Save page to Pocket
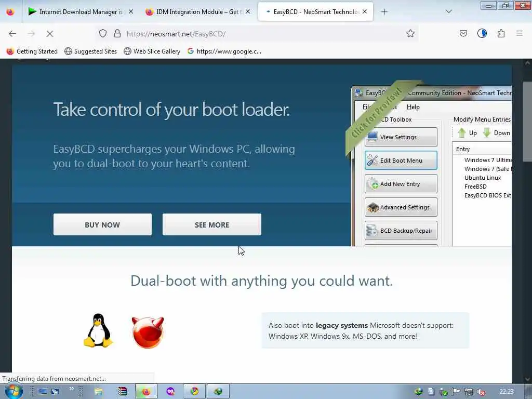The height and width of the screenshot is (399, 532). [463, 34]
